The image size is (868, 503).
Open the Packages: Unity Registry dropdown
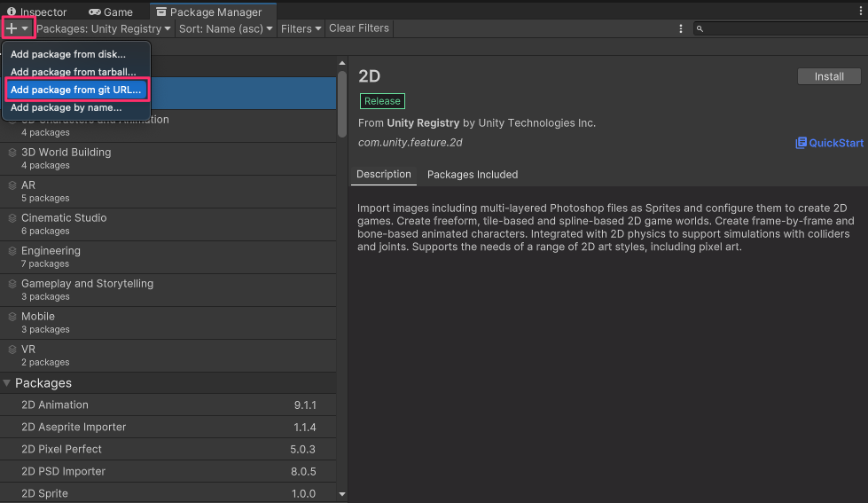pos(104,28)
